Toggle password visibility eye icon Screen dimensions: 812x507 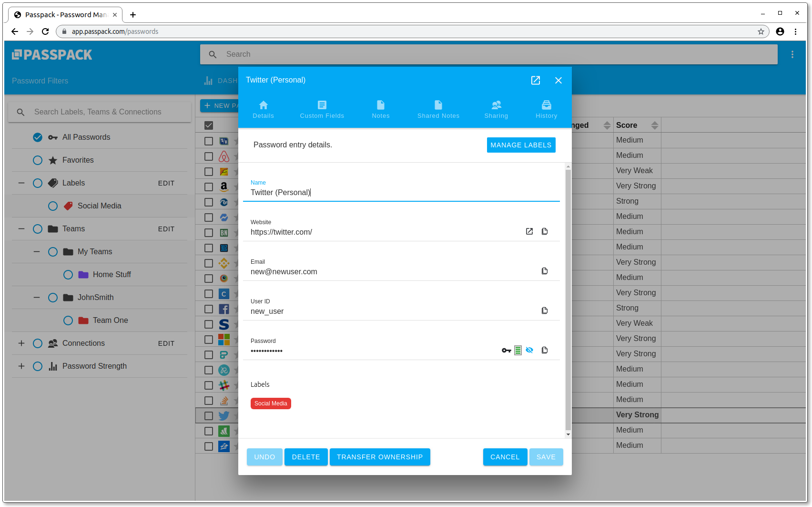[529, 350]
